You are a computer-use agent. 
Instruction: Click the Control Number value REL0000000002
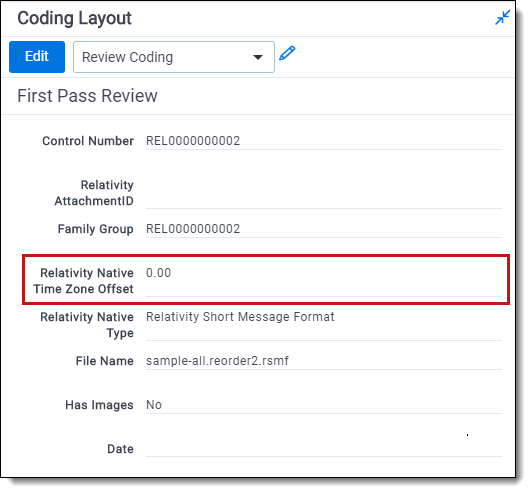point(193,141)
